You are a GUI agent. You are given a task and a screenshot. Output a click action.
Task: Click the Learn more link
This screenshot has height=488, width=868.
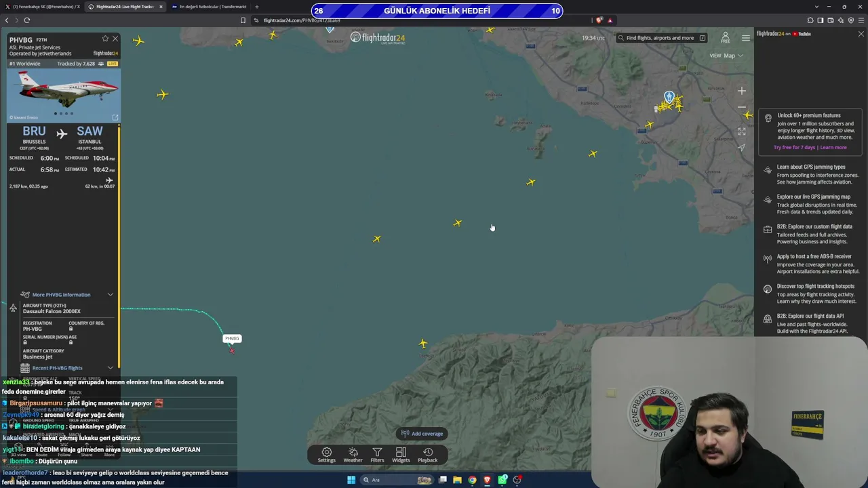833,148
